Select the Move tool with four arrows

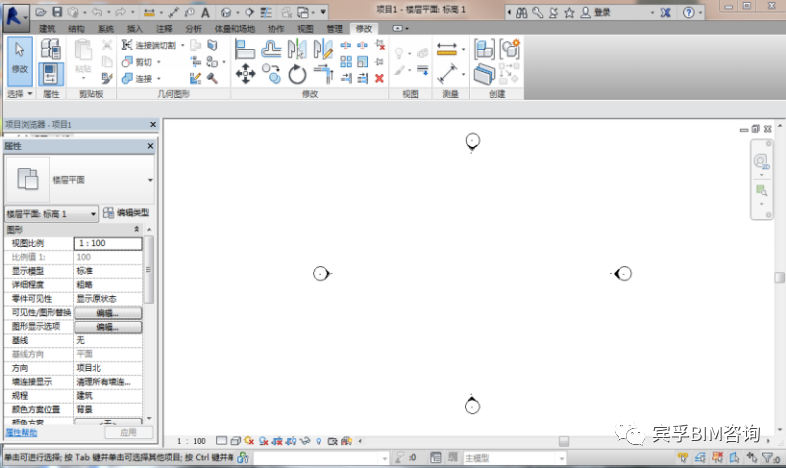coord(245,74)
